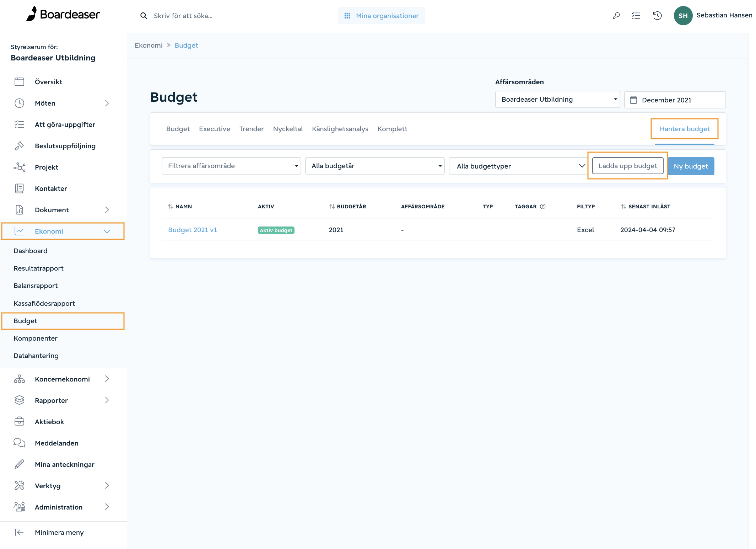The image size is (756, 549).
Task: Click the Mina anteckningar pencil icon
Action: tap(19, 464)
